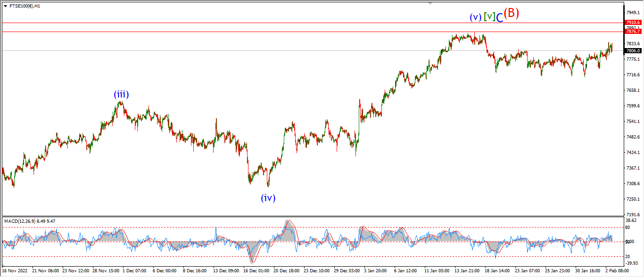The width and height of the screenshot is (644, 277).
Task: Select the green [v] wave label
Action: (x=490, y=16)
